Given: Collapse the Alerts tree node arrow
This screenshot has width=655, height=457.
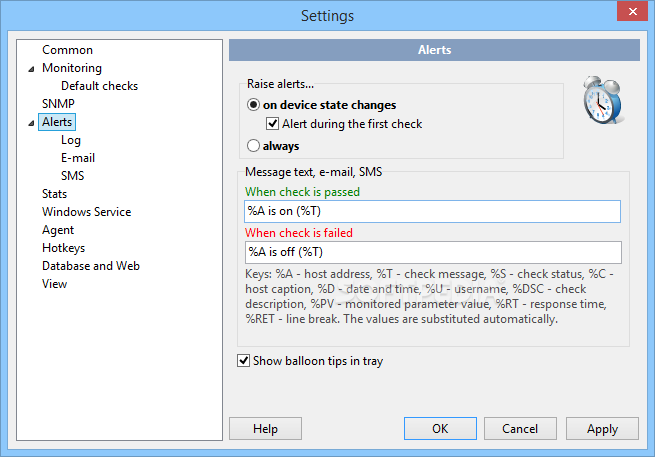Looking at the screenshot, I should (x=31, y=123).
